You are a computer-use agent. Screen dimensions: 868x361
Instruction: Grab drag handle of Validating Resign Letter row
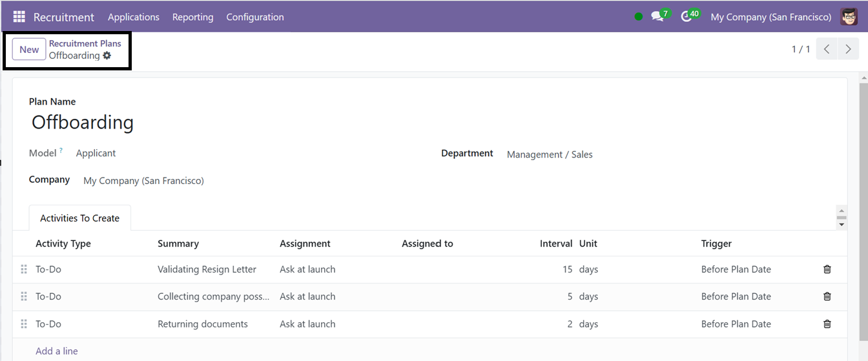point(24,269)
